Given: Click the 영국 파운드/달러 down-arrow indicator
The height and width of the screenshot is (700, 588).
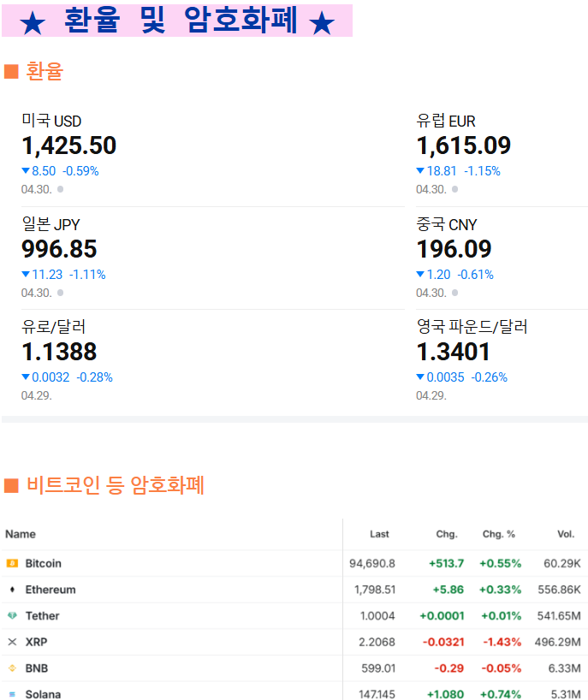Looking at the screenshot, I should [x=420, y=377].
